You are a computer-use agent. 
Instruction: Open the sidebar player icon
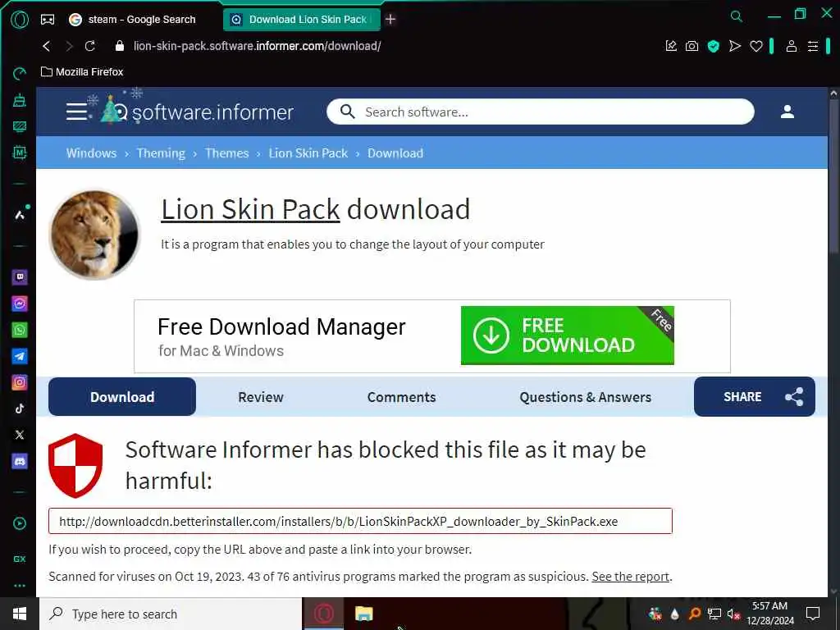[20, 523]
